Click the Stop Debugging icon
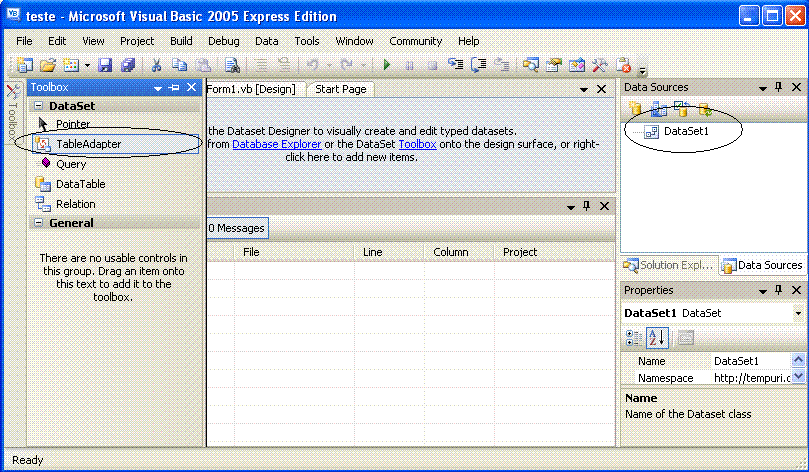 pos(432,66)
